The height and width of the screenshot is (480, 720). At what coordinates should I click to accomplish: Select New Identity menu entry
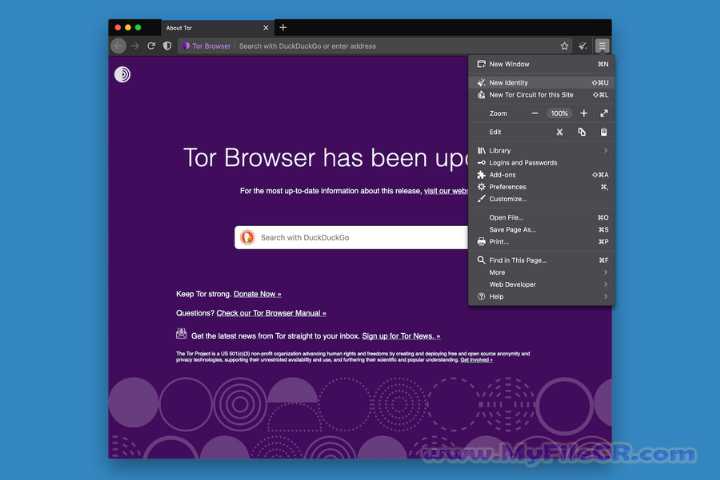click(x=541, y=83)
